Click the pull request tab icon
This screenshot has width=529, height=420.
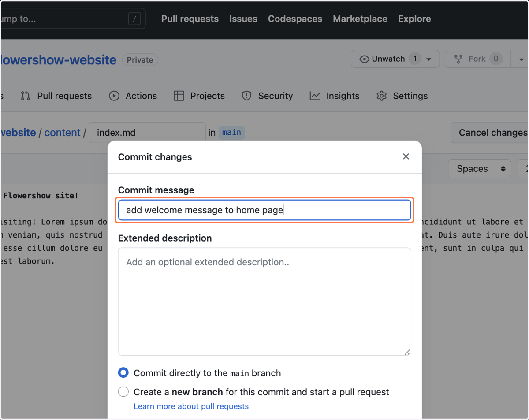pos(26,96)
